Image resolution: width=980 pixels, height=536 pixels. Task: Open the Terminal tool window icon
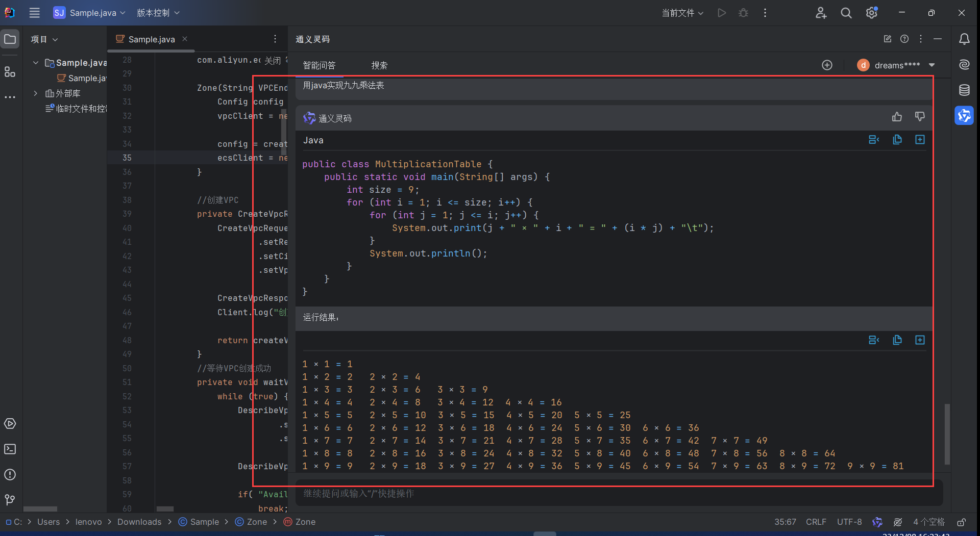coord(10,449)
